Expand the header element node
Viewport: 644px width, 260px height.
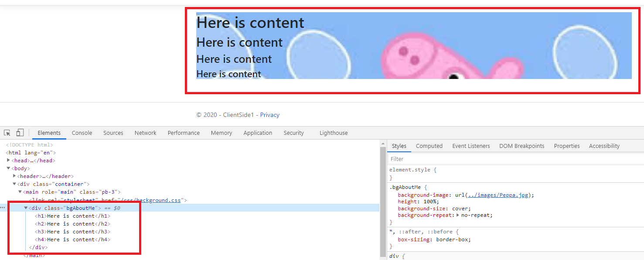[15, 176]
